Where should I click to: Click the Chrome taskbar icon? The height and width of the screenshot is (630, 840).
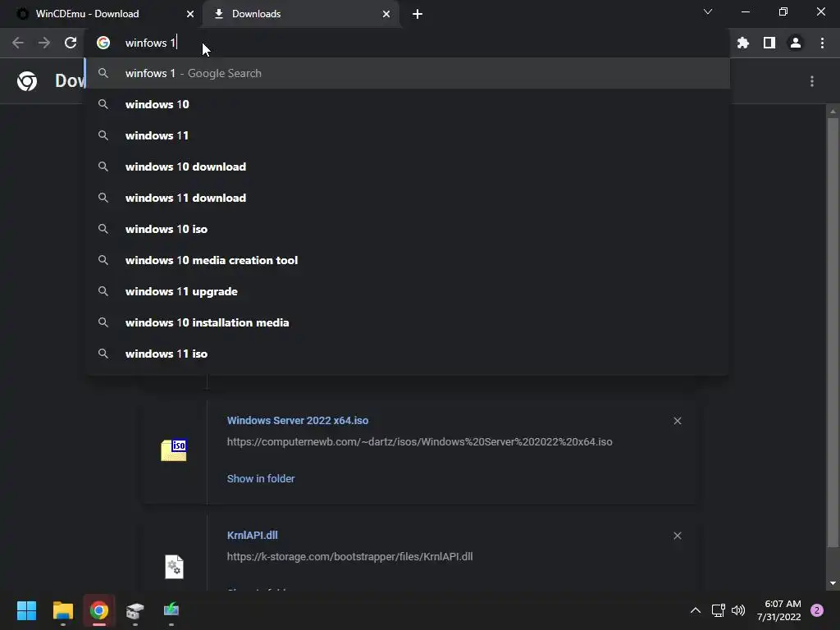pos(99,610)
